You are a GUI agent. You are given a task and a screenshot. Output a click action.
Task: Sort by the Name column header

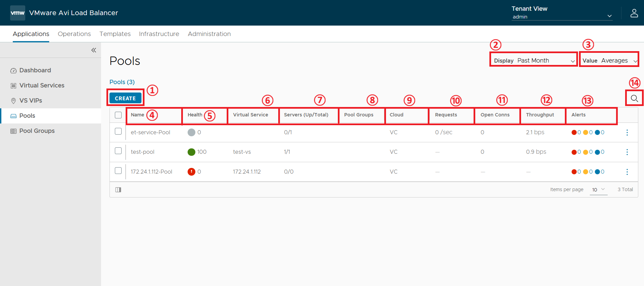[137, 115]
